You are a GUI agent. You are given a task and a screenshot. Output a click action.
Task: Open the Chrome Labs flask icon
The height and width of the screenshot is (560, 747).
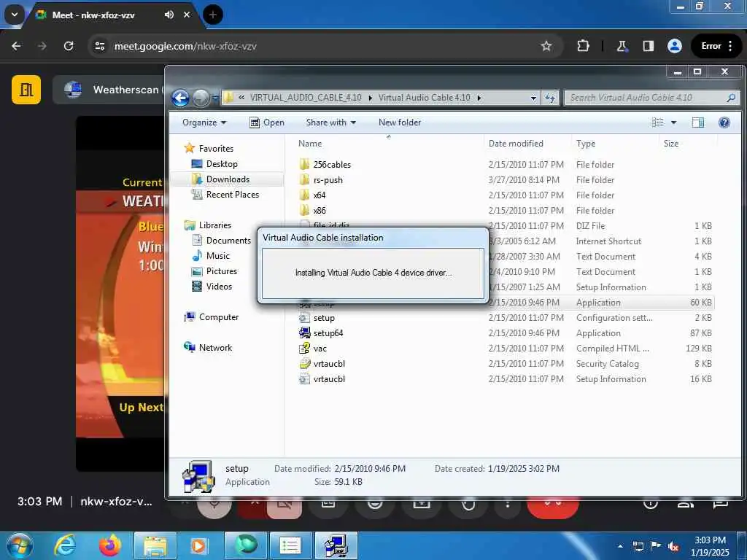(622, 46)
